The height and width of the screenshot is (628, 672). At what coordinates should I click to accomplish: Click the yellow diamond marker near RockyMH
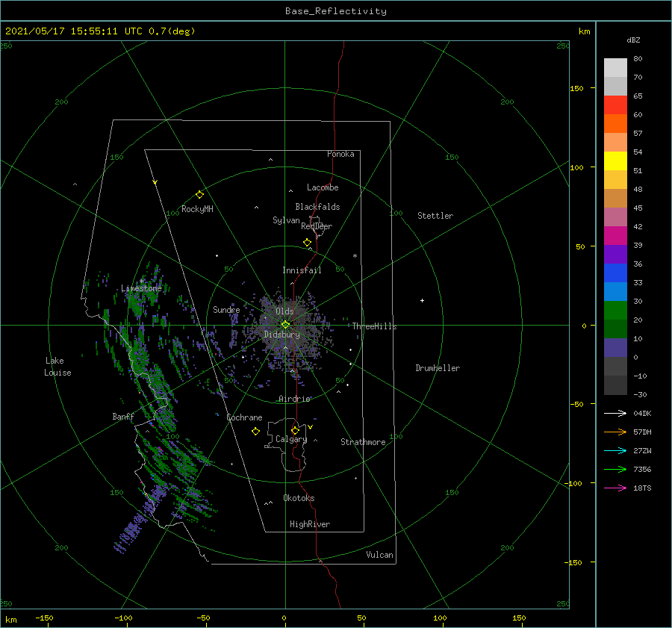click(199, 195)
